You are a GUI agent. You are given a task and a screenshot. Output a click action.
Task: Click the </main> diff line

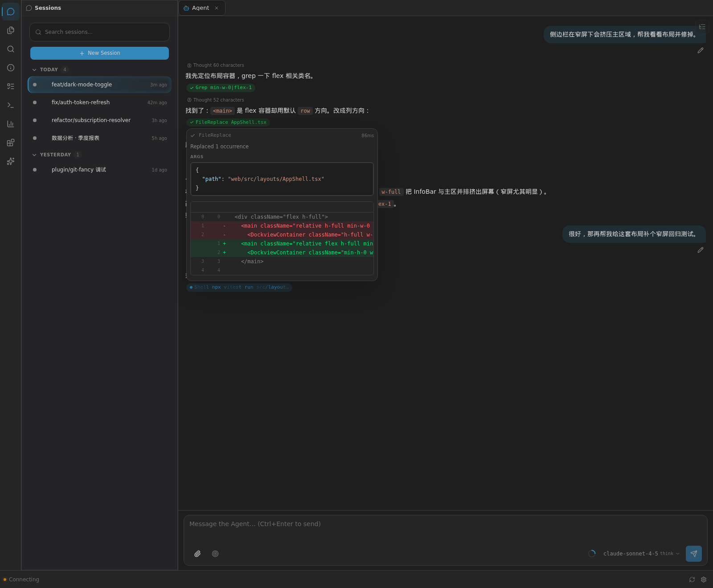(x=282, y=261)
